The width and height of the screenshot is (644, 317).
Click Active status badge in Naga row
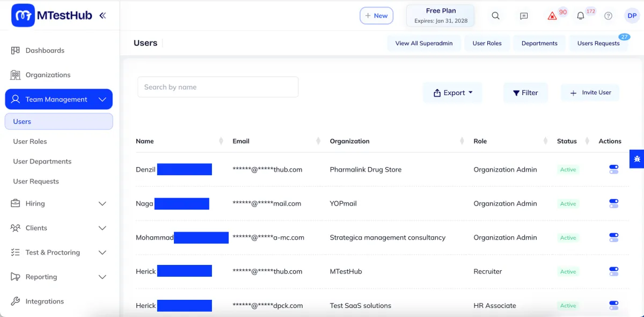[568, 204]
